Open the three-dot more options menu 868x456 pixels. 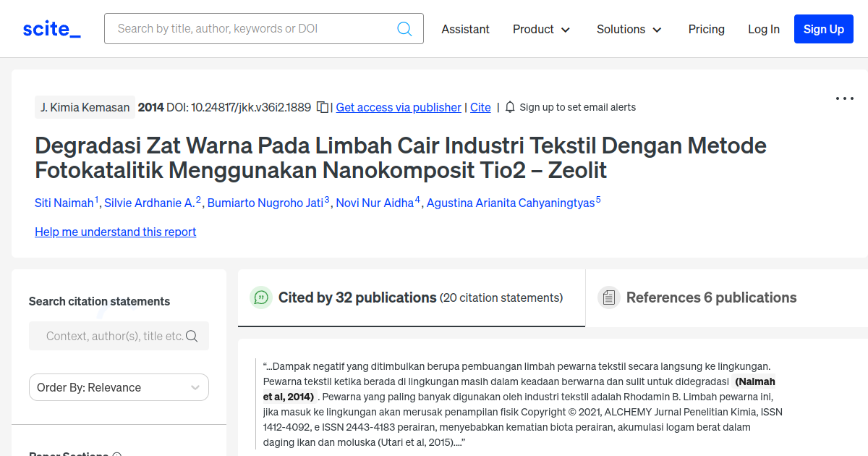point(844,98)
